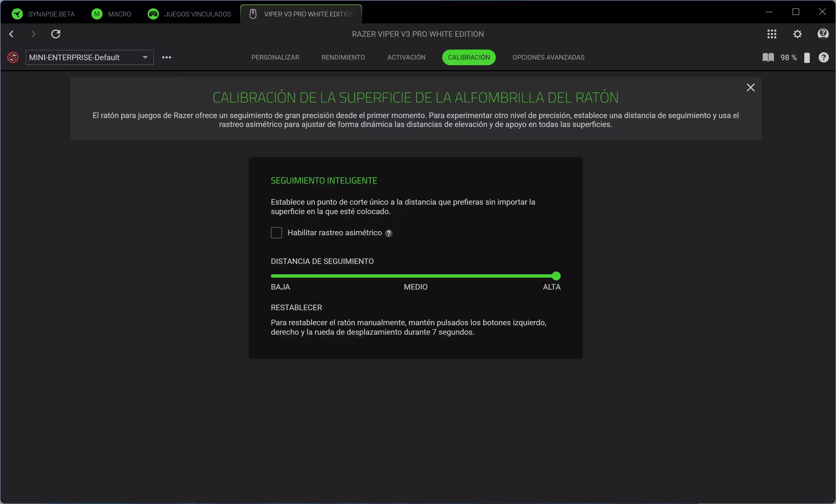
Task: Close the Synapse window
Action: [x=822, y=12]
